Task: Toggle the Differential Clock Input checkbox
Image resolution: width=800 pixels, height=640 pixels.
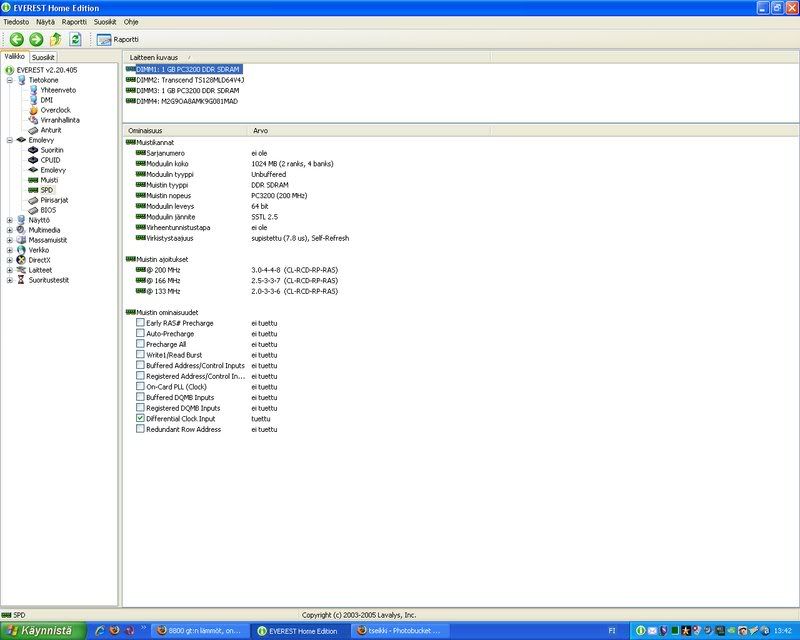Action: click(x=140, y=419)
